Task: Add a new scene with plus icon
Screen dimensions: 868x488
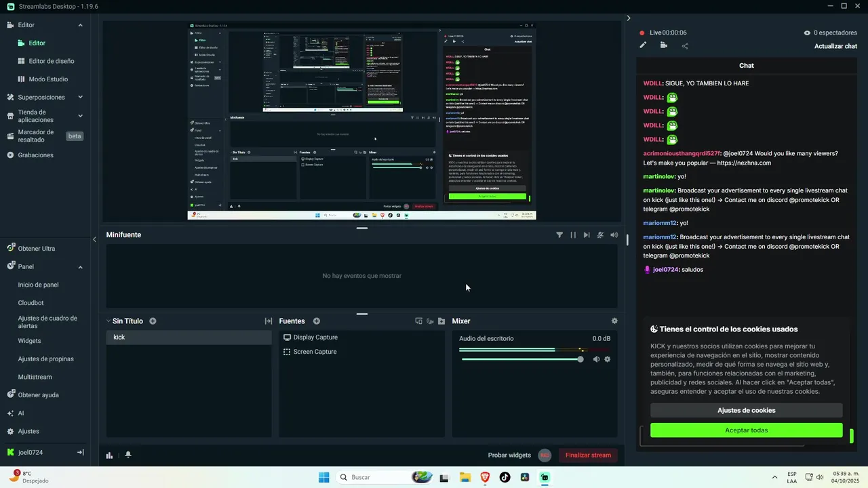Action: pyautogui.click(x=153, y=321)
